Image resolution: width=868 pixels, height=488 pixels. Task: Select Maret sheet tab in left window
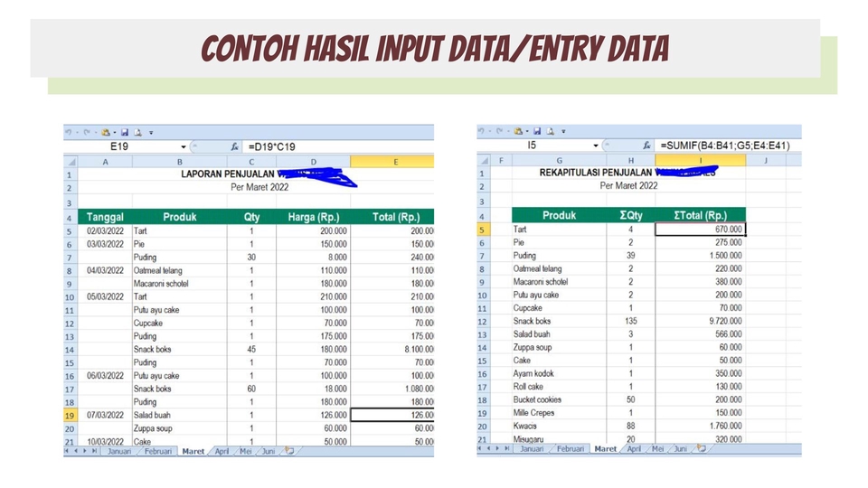pos(193,452)
